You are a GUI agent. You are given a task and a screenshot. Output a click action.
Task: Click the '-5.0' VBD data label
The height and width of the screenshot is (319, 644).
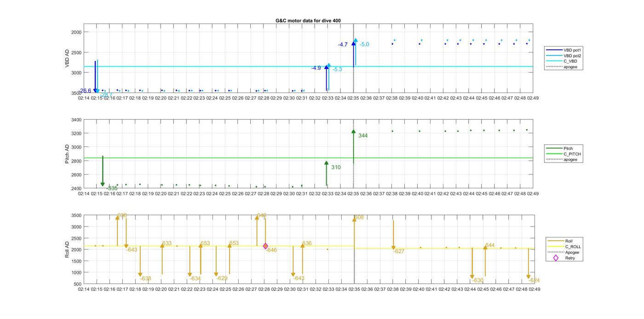click(364, 45)
